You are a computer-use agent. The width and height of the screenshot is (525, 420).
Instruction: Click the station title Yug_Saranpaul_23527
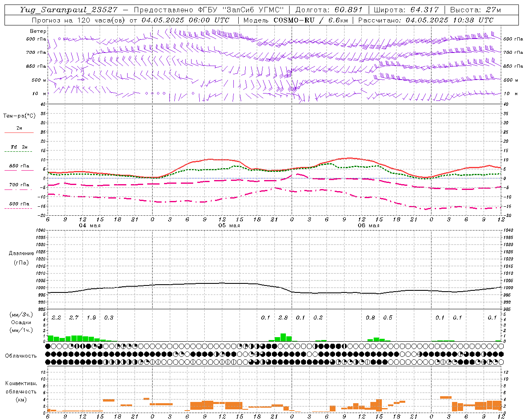click(68, 10)
